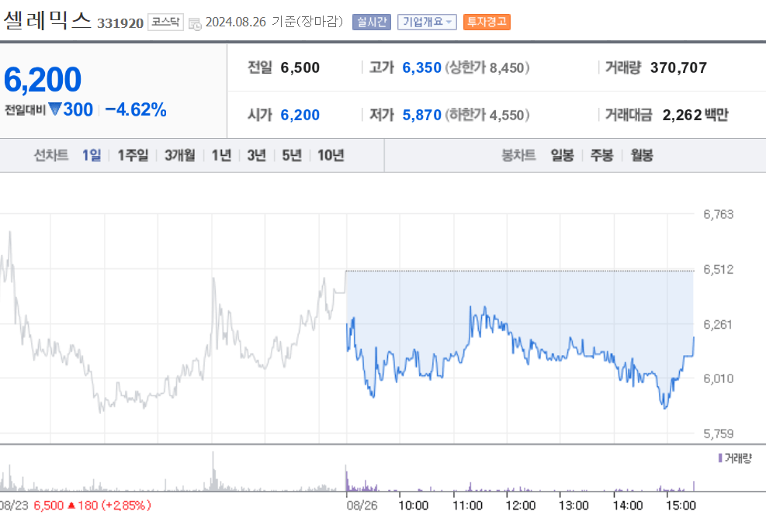Viewport: 766px width, 532px height.
Task: Switch to 주봉 weekly candle chart
Action: (602, 155)
